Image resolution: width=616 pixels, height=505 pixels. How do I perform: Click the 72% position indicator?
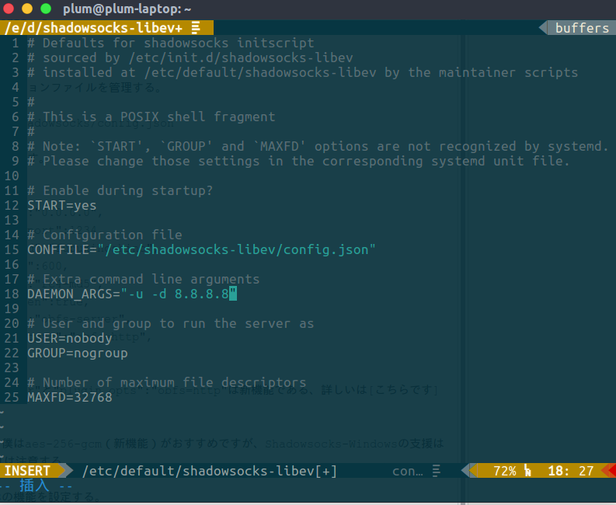pyautogui.click(x=505, y=470)
